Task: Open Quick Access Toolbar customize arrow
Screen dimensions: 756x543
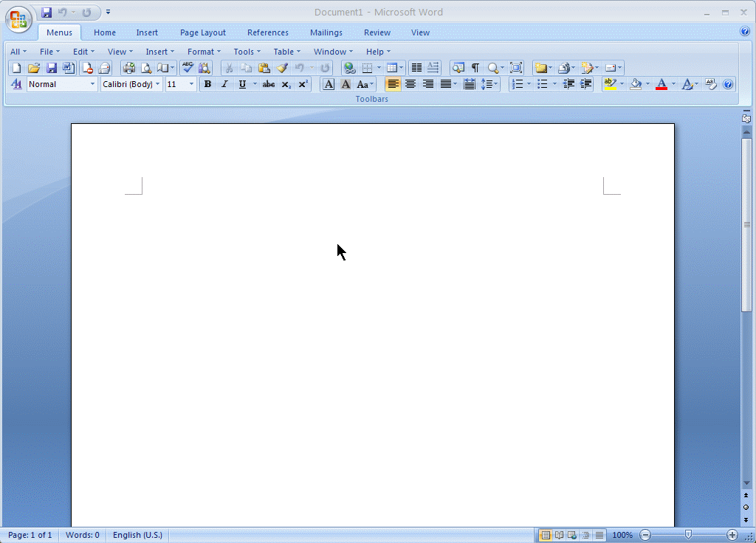Action: 108,12
